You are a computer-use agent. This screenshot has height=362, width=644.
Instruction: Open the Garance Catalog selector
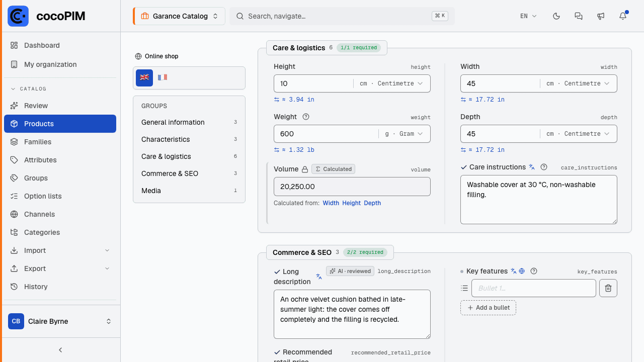(179, 16)
